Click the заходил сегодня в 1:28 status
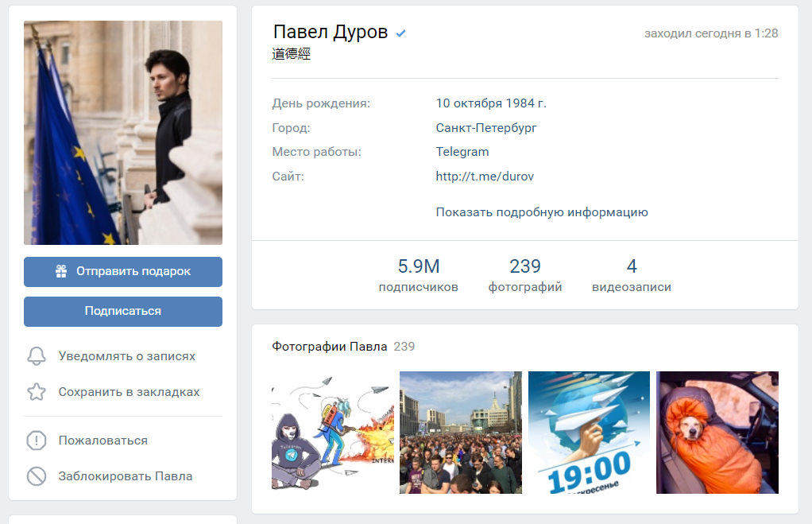The height and width of the screenshot is (524, 812). click(x=711, y=33)
